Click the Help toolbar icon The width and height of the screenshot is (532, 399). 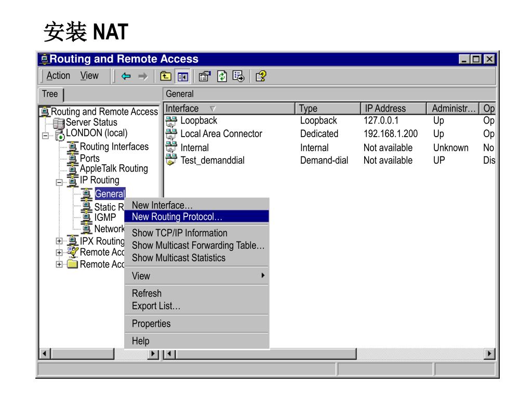261,76
